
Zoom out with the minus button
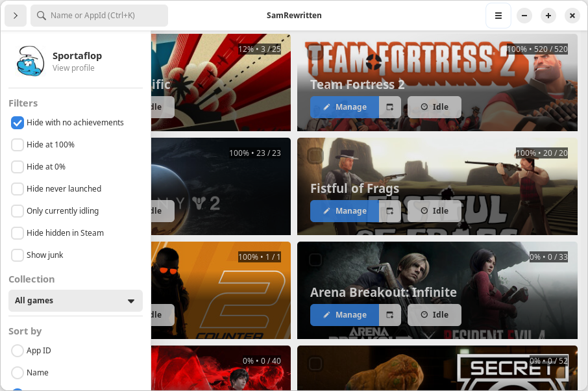click(524, 16)
